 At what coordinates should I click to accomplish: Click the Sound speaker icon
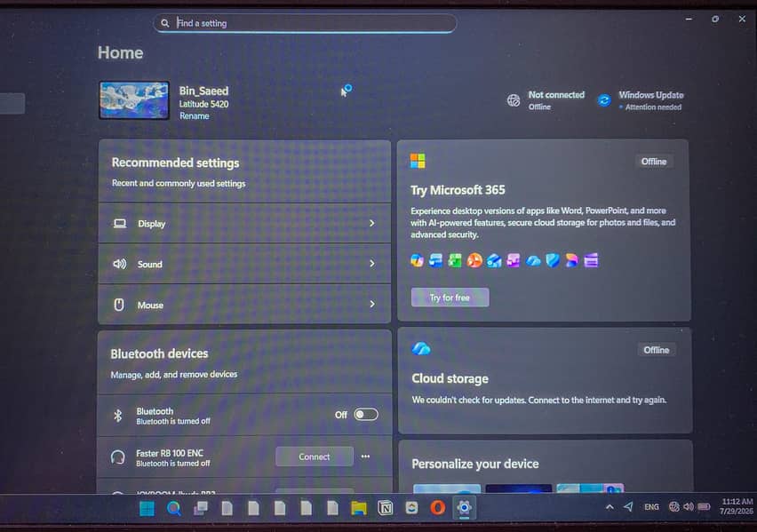click(x=120, y=264)
